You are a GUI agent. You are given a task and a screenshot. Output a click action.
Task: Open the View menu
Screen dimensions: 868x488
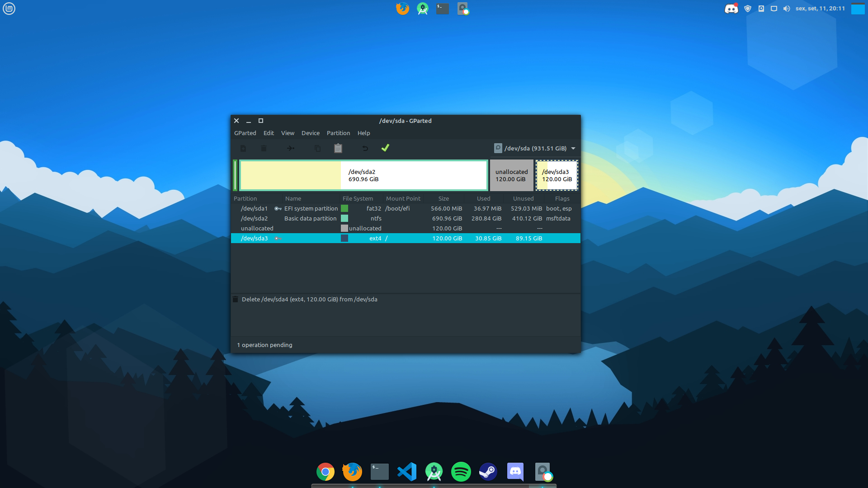[288, 133]
